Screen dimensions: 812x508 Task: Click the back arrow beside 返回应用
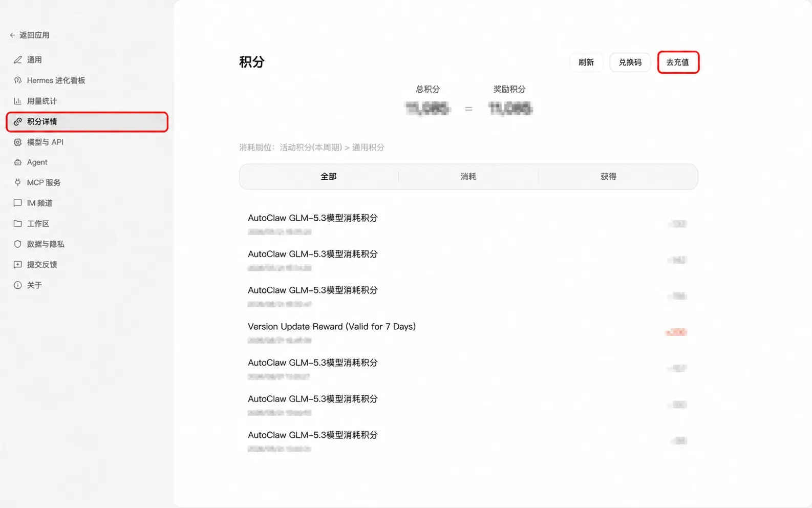pos(12,35)
